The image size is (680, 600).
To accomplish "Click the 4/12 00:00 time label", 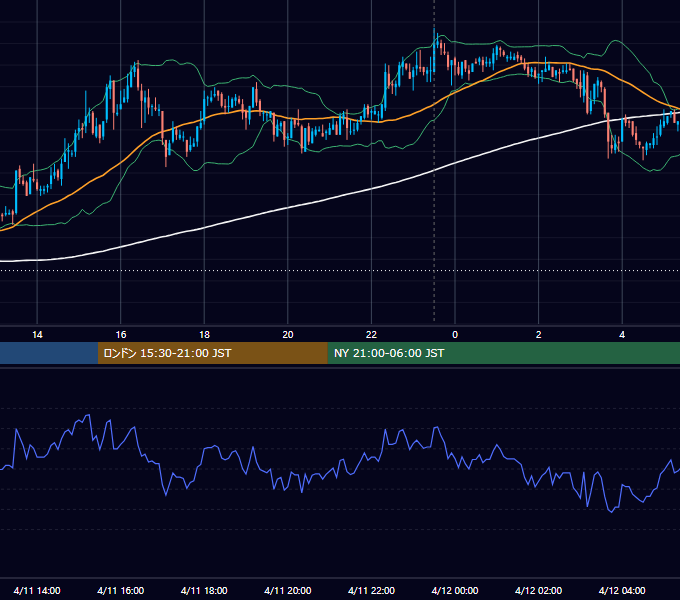I will coord(455,590).
